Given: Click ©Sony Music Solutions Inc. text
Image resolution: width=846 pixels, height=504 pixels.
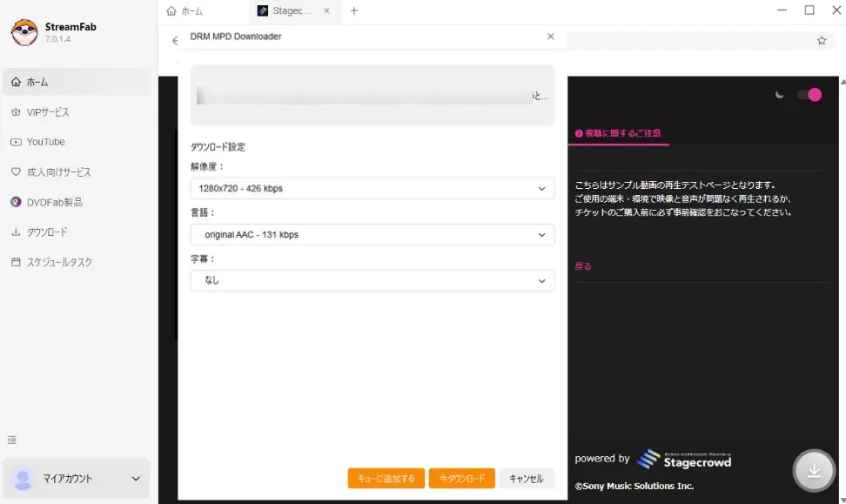Looking at the screenshot, I should [634, 487].
